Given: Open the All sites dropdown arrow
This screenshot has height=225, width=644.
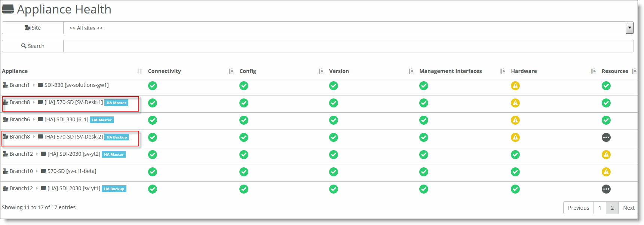Looking at the screenshot, I should [629, 28].
